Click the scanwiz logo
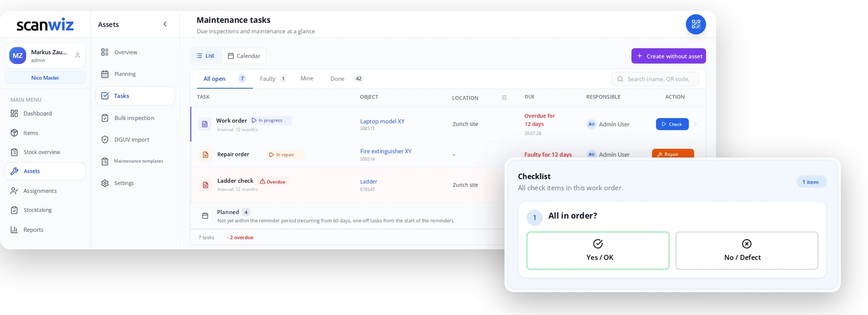This screenshot has height=315, width=868. [45, 24]
